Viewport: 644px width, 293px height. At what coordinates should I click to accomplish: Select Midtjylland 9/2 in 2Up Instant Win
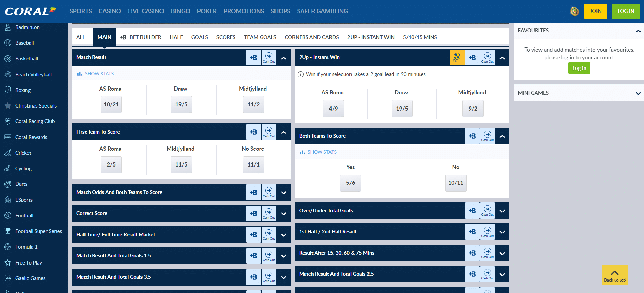tap(473, 109)
